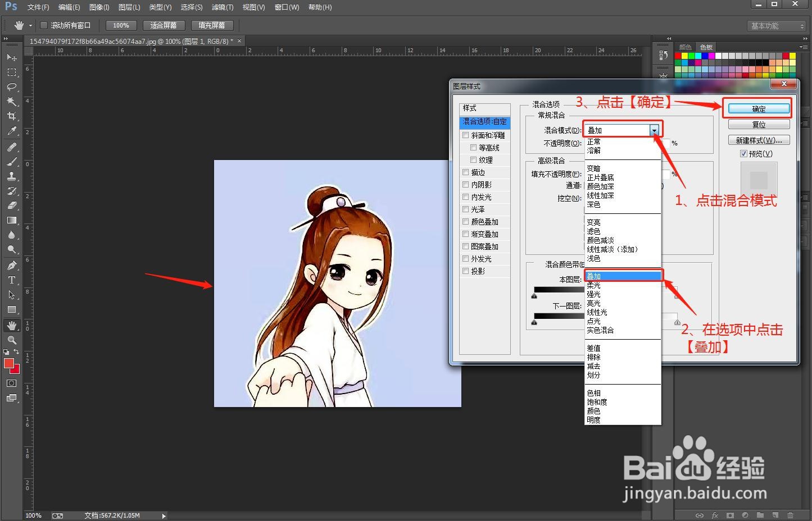The width and height of the screenshot is (812, 521).
Task: Select the History Brush tool
Action: pyautogui.click(x=11, y=191)
